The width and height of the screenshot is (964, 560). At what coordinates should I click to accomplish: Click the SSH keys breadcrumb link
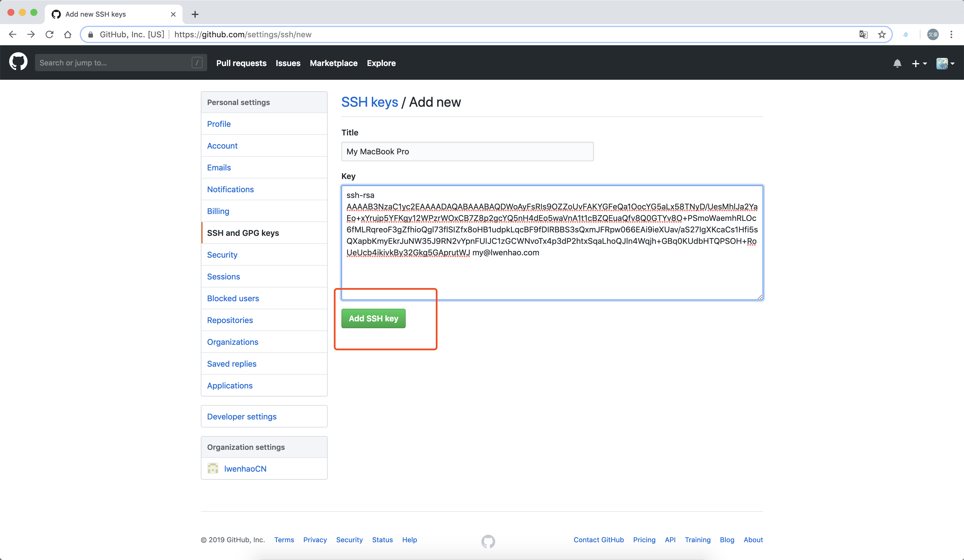(369, 102)
